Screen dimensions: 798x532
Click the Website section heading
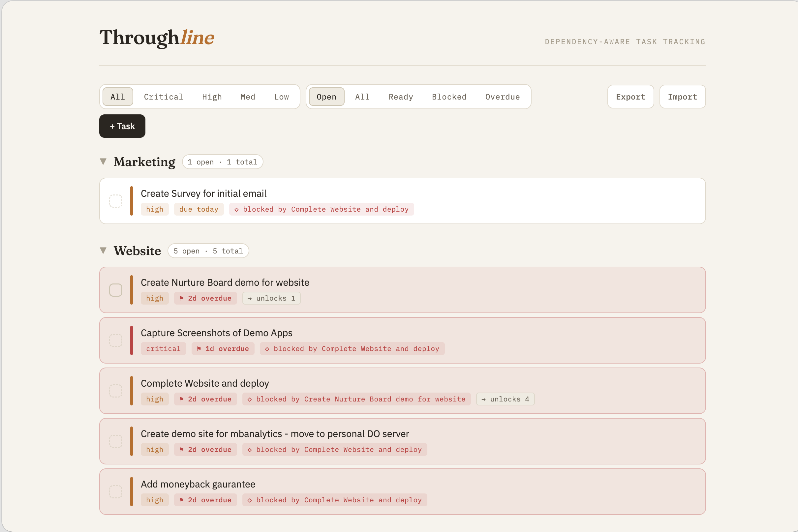click(138, 251)
